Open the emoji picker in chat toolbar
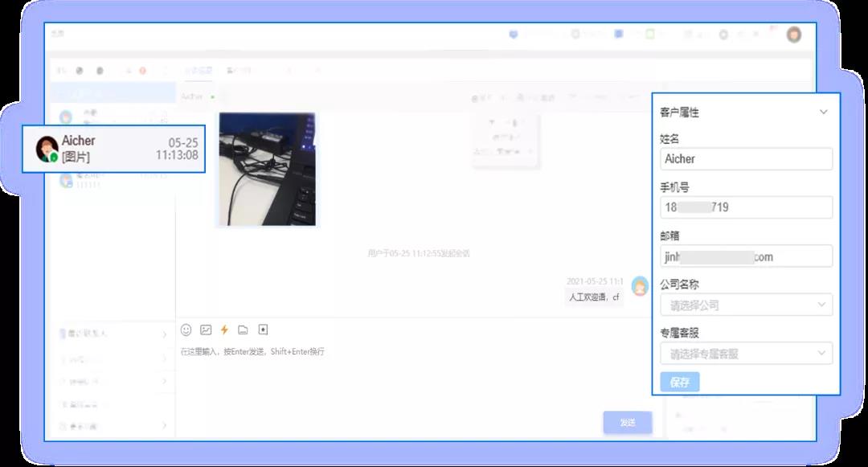The image size is (868, 467). click(186, 330)
